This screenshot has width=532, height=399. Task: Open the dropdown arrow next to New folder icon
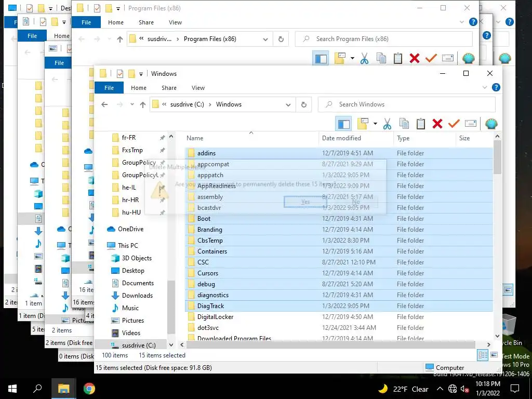coord(375,124)
